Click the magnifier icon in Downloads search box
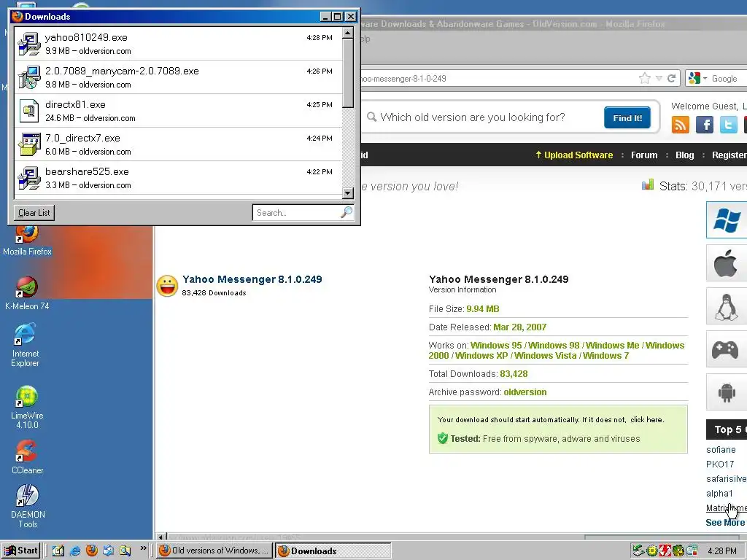This screenshot has width=747, height=560. (x=347, y=212)
